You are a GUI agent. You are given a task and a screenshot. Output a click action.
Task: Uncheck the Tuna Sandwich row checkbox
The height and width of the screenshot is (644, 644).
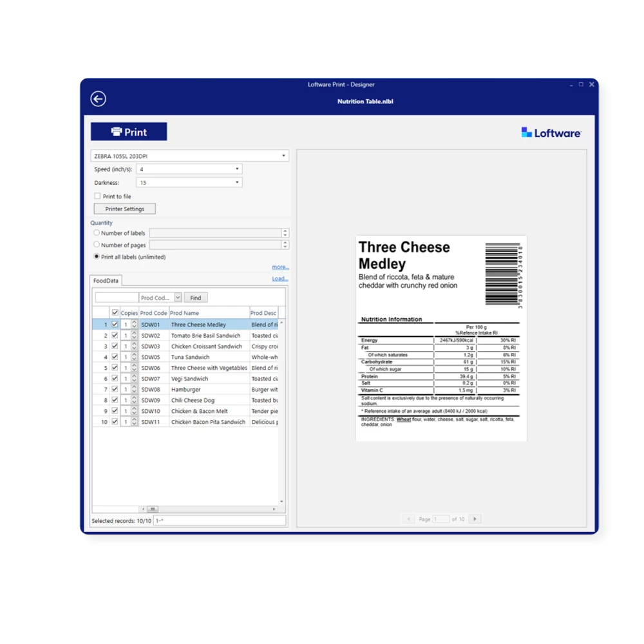[x=115, y=357]
